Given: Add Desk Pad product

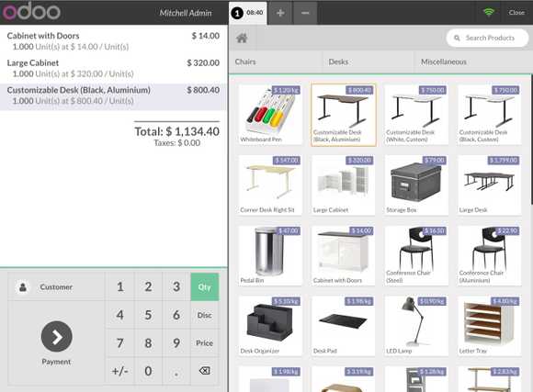Looking at the screenshot, I should point(344,326).
